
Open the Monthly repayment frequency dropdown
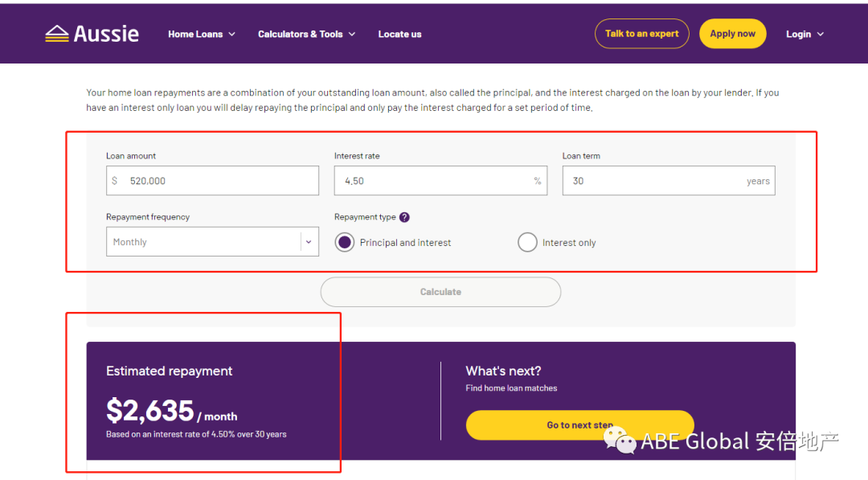pos(212,242)
